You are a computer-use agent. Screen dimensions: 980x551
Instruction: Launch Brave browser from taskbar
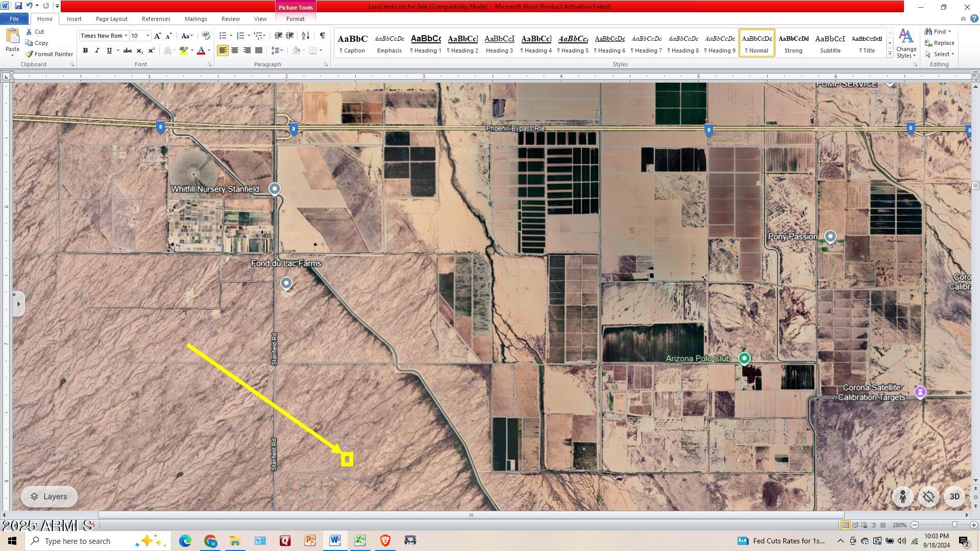coord(385,541)
